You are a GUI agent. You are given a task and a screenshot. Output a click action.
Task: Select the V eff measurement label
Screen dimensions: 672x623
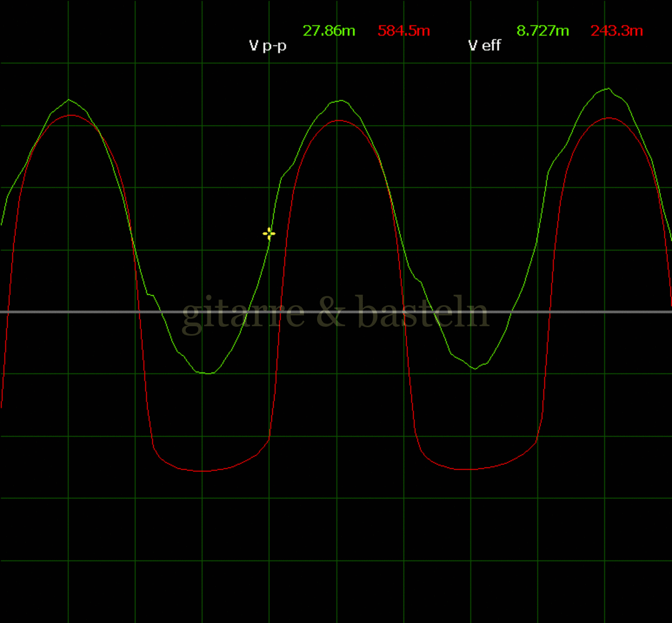click(x=484, y=46)
